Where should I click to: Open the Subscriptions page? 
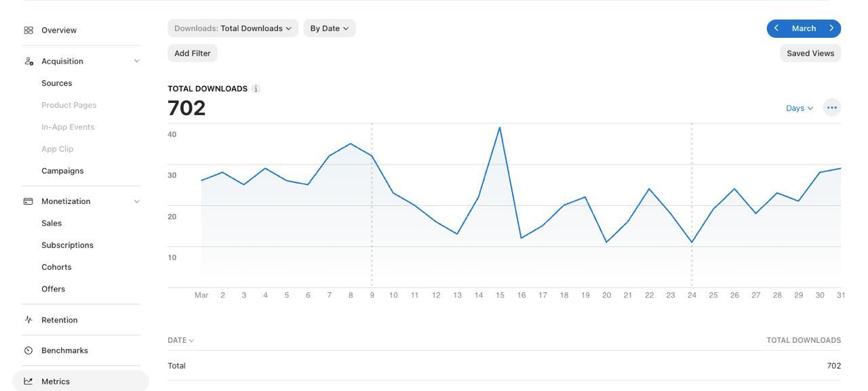point(67,245)
